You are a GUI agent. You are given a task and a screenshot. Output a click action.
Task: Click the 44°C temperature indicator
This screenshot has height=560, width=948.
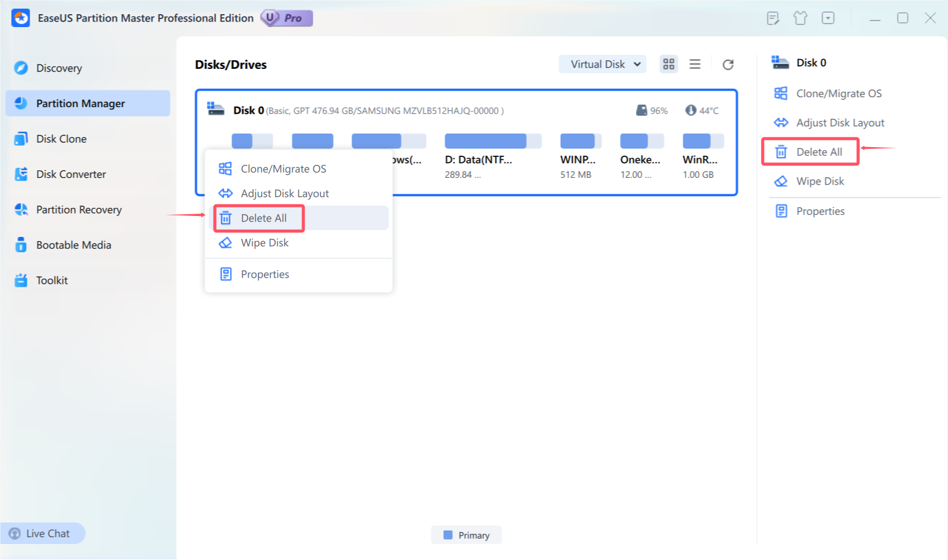[x=702, y=111]
